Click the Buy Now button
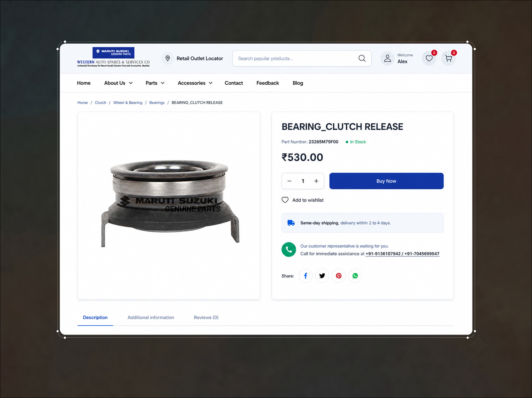The width and height of the screenshot is (532, 398). 386,181
